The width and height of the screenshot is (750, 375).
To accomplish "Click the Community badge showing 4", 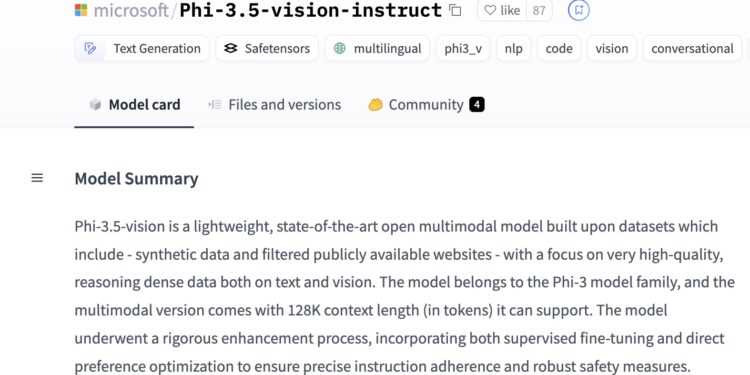I will 477,104.
